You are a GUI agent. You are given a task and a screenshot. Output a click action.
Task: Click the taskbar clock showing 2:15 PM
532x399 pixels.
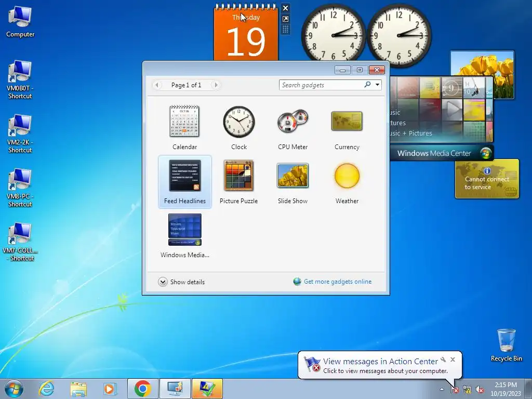[x=506, y=389]
